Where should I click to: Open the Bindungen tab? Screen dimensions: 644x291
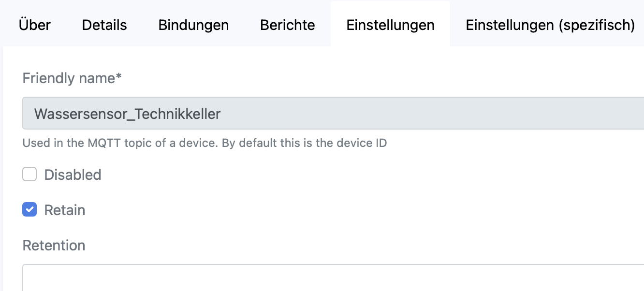click(x=193, y=25)
